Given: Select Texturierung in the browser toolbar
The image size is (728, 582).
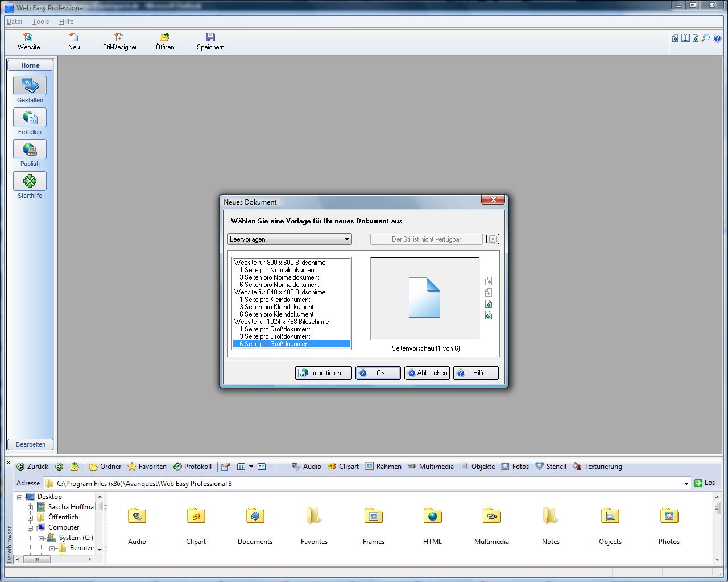Looking at the screenshot, I should (x=597, y=466).
